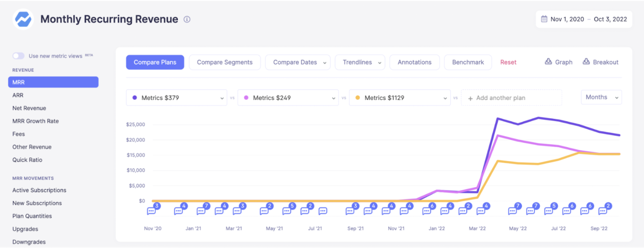644x248 pixels.
Task: Click the Compare Segments button
Action: pos(225,62)
